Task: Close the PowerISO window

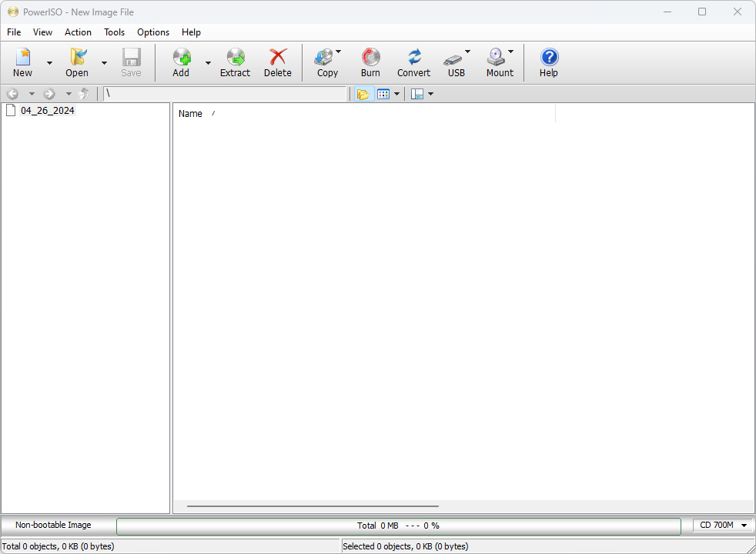Action: 738,12
